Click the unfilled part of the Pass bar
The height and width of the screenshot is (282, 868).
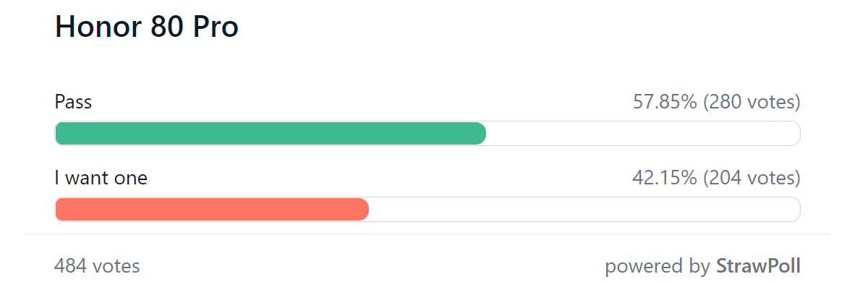point(643,134)
